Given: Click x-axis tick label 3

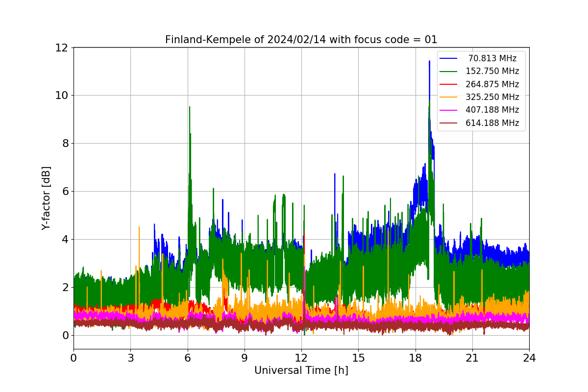Looking at the screenshot, I should 130,358.
